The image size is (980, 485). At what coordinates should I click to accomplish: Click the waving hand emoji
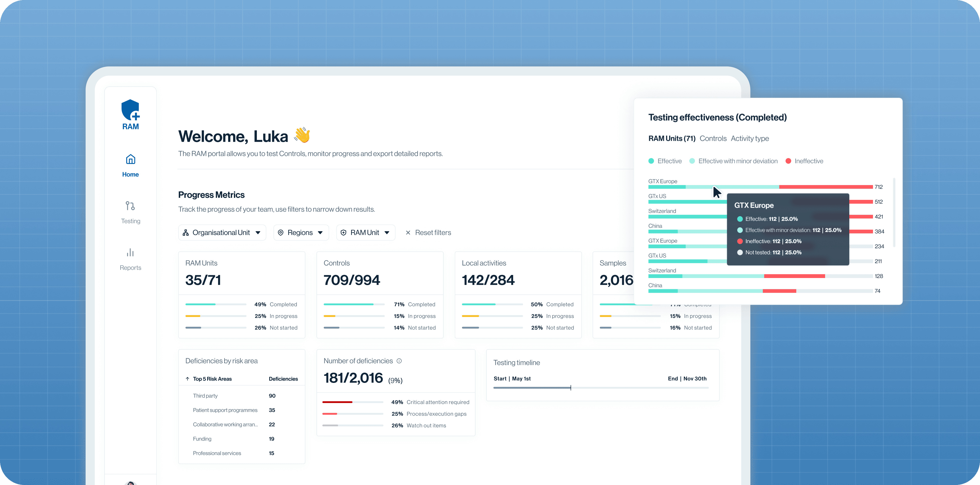302,135
